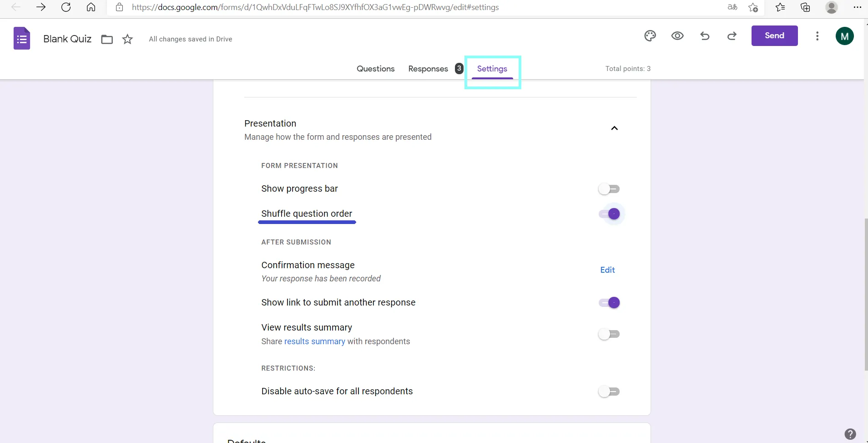
Task: Switch to the Questions tab
Action: [x=375, y=69]
